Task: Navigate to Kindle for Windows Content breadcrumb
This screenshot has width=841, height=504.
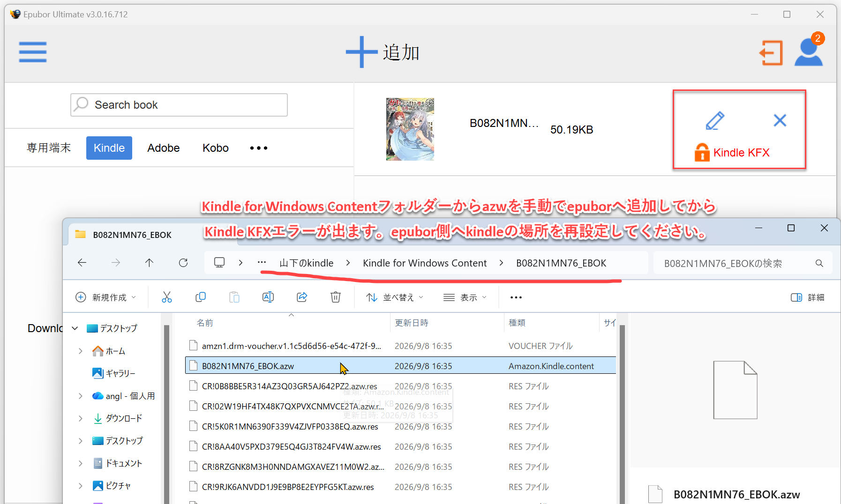Action: (x=425, y=263)
